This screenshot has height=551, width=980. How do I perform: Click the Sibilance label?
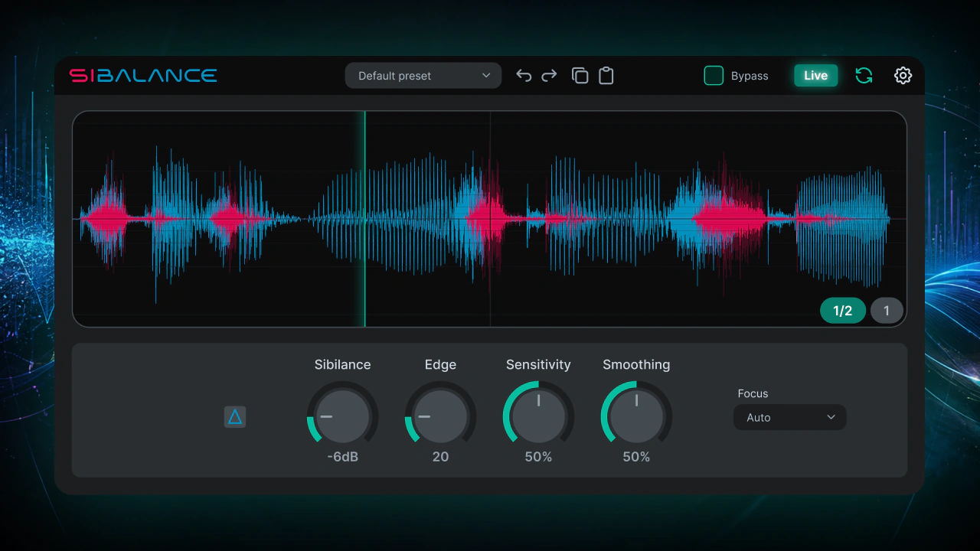pyautogui.click(x=342, y=365)
